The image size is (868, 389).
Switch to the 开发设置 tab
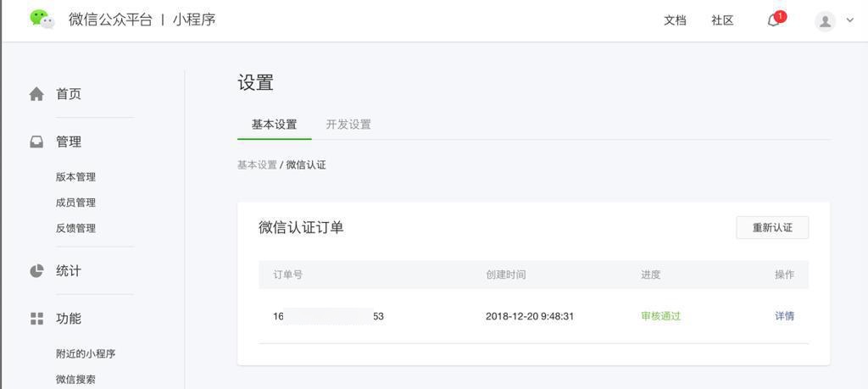coord(348,125)
